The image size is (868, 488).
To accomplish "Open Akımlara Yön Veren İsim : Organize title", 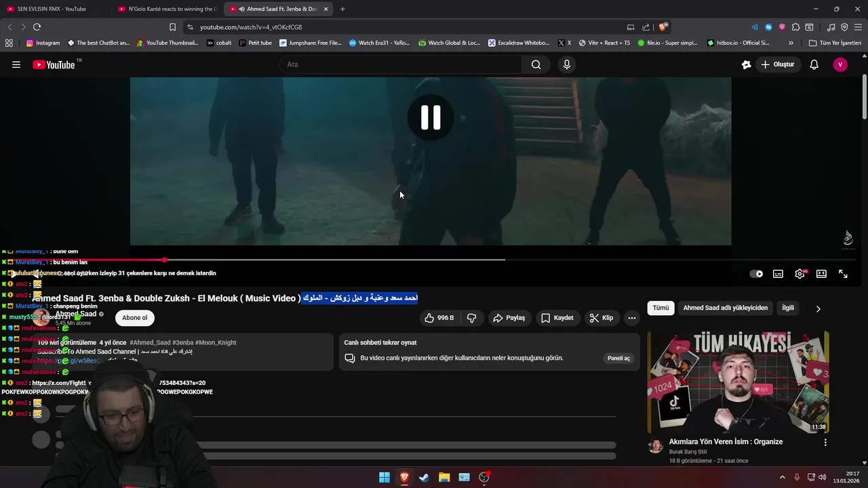I will (726, 442).
